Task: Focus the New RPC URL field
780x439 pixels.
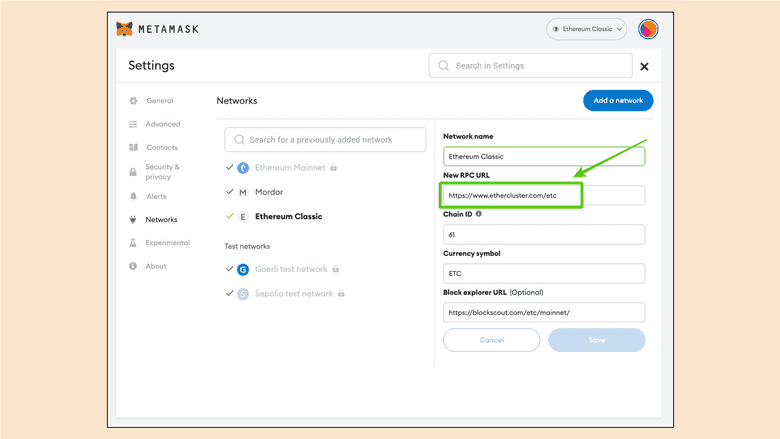Action: pos(544,195)
